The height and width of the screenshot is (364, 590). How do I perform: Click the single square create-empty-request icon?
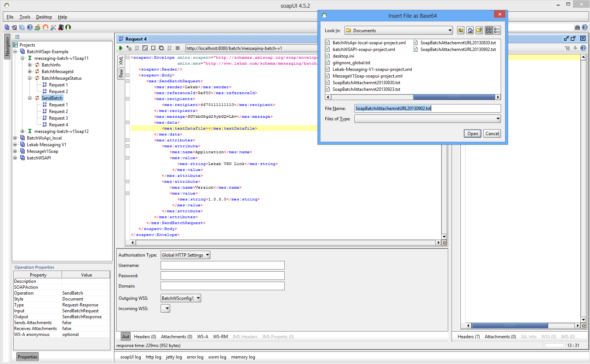pyautogui.click(x=153, y=48)
